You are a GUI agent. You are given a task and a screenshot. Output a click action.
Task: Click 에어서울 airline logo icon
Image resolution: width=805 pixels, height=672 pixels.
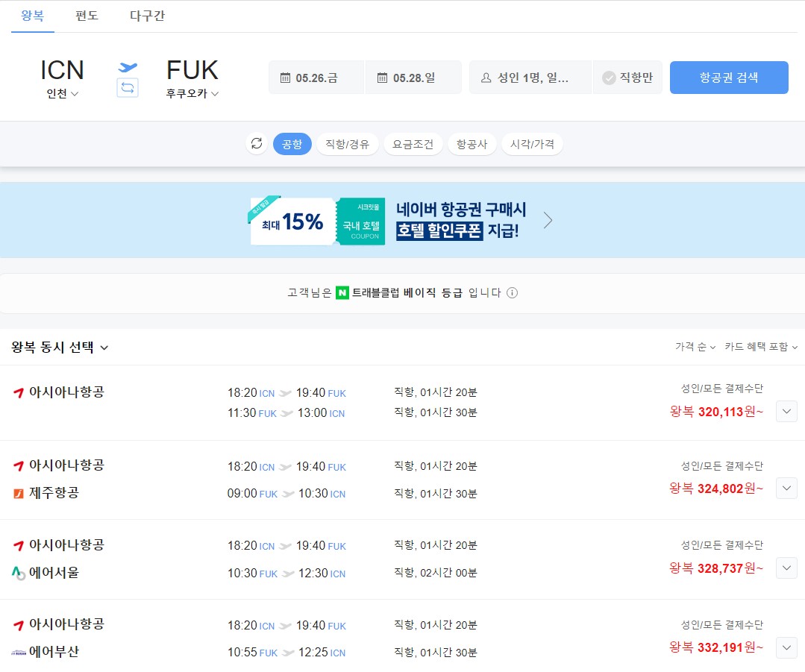(x=19, y=573)
